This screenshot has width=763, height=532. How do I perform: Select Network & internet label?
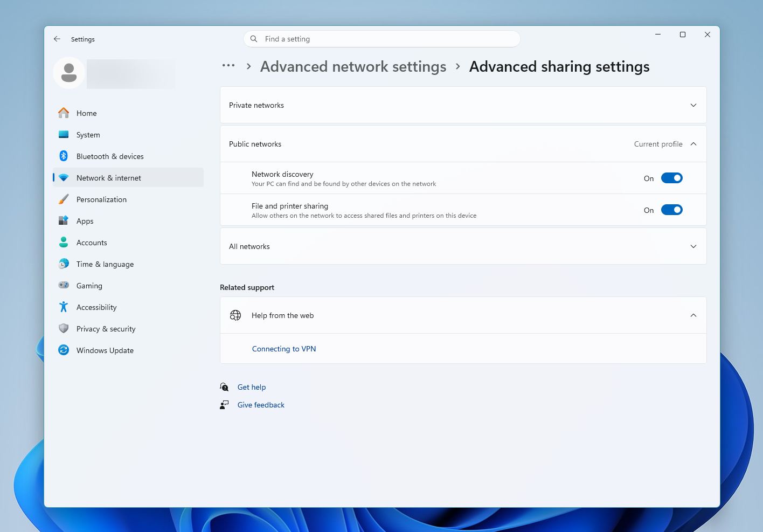(x=109, y=178)
